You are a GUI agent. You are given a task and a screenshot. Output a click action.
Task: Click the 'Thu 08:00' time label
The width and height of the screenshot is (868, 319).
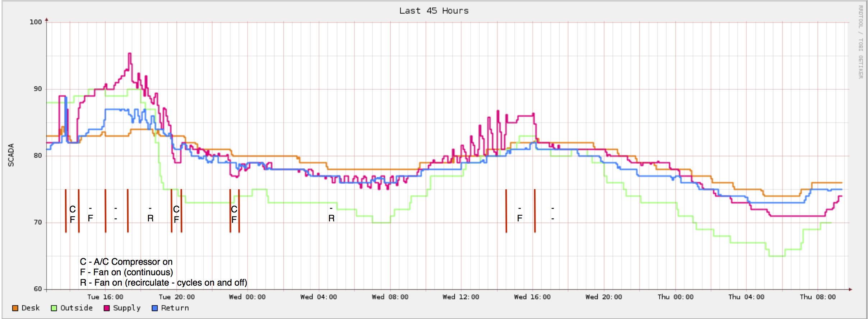click(818, 297)
